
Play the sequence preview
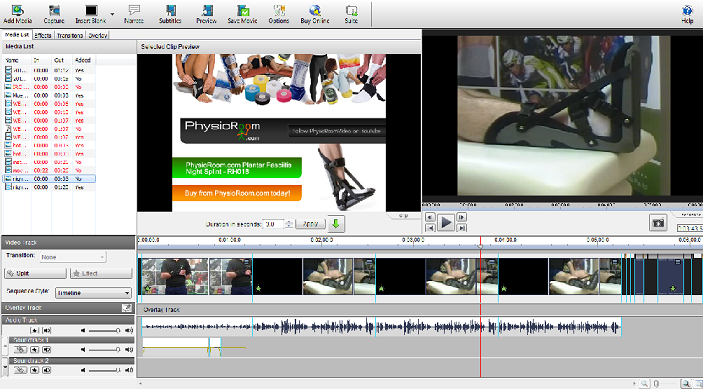coord(446,222)
